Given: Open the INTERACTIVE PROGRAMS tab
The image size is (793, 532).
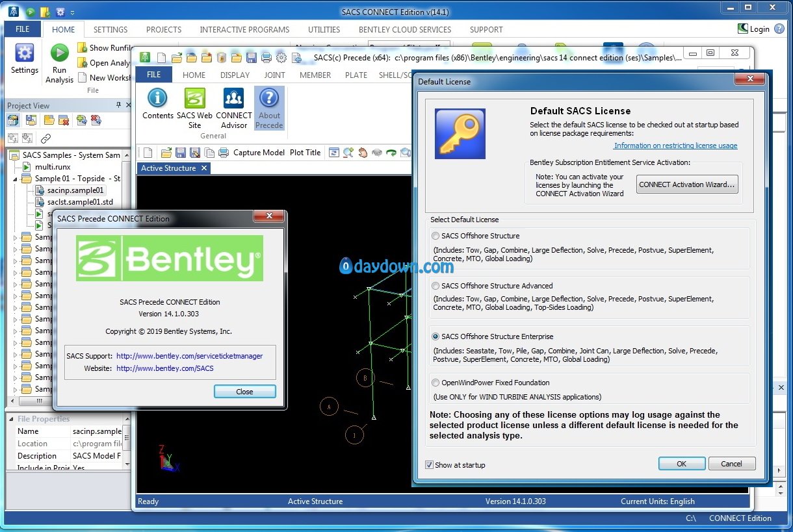Looking at the screenshot, I should point(244,29).
